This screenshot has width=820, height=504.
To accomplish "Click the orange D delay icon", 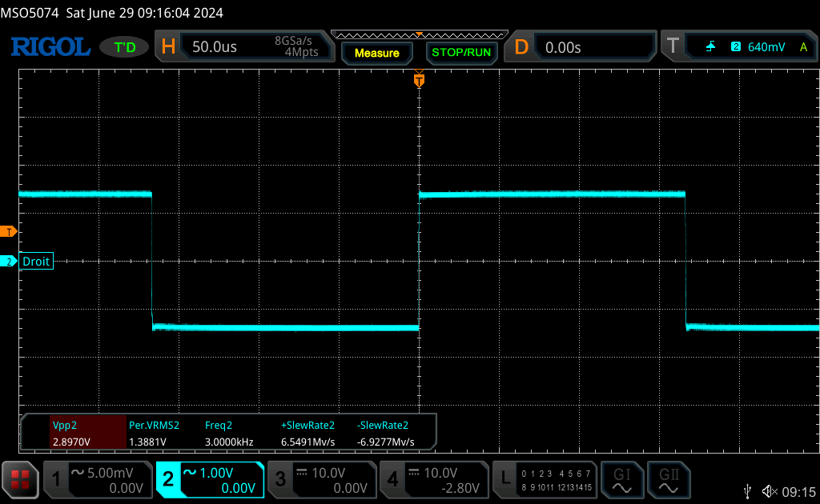I will coord(521,47).
